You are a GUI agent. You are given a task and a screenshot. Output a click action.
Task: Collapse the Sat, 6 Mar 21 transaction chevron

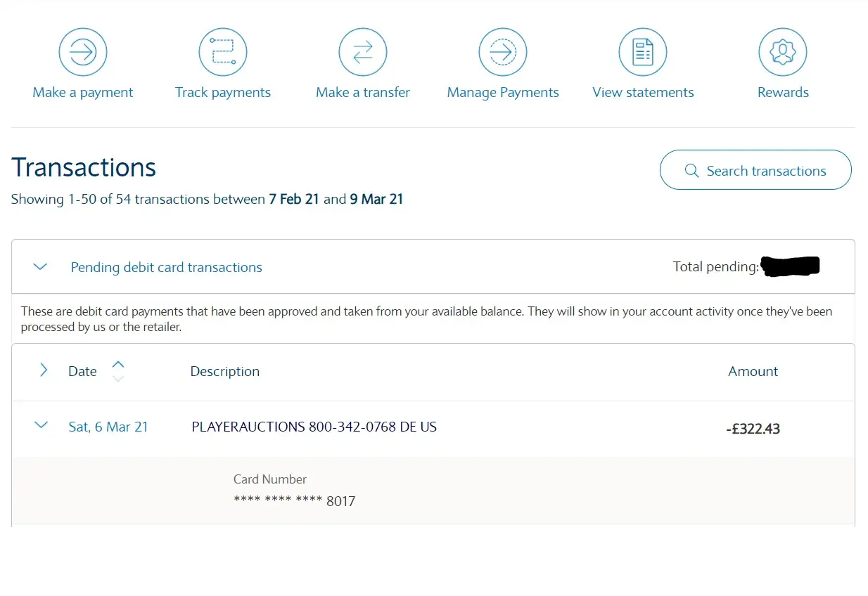tap(42, 425)
